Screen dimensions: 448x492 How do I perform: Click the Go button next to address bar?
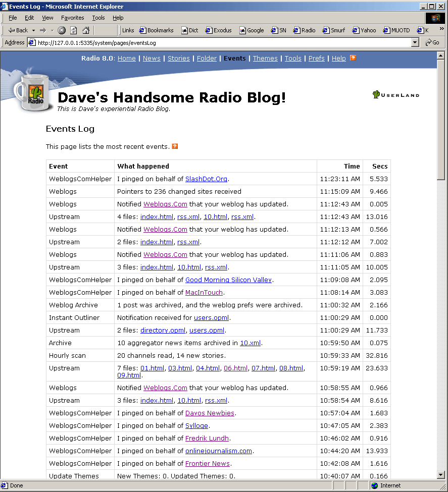[432, 42]
